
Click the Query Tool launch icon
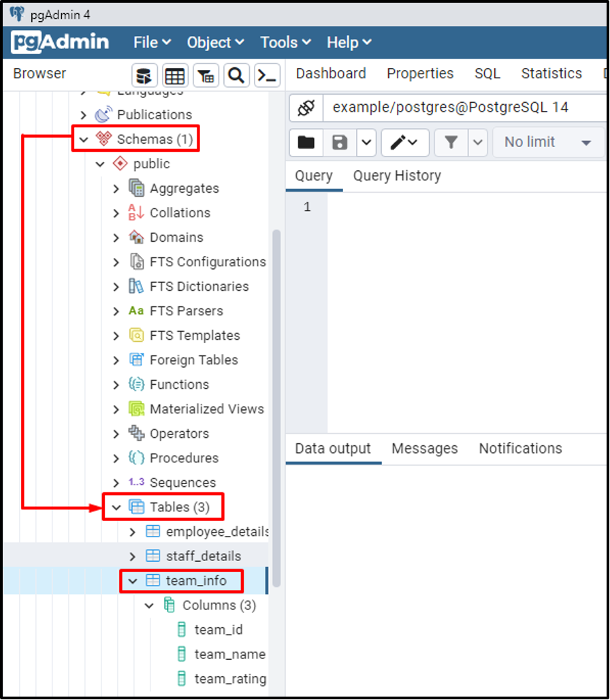click(144, 75)
